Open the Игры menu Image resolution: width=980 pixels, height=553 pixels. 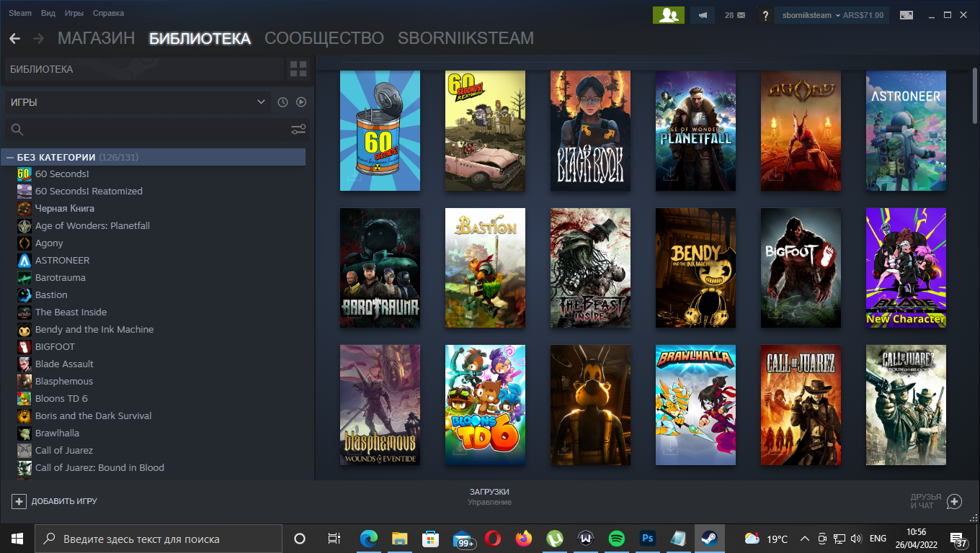point(74,13)
